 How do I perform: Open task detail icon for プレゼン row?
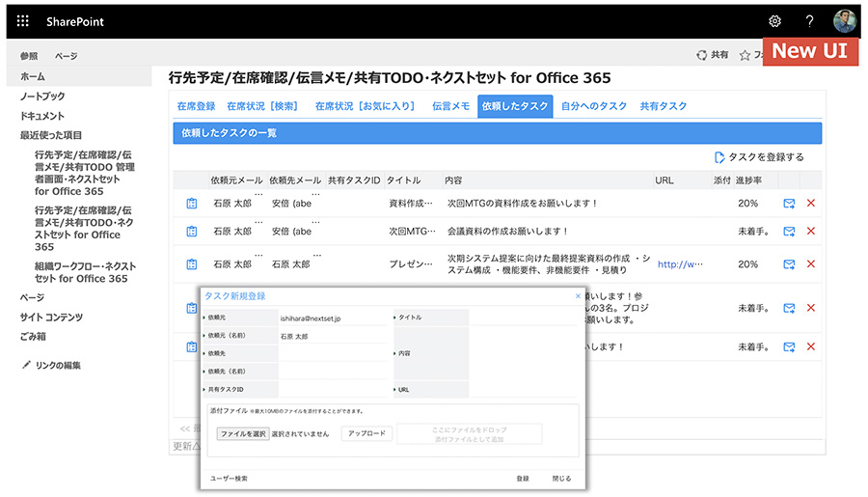[192, 264]
